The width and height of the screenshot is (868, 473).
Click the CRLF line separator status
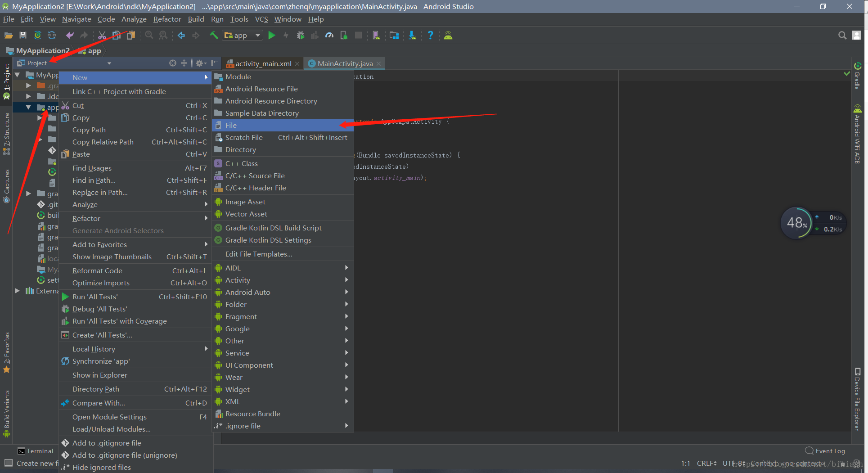(707, 463)
